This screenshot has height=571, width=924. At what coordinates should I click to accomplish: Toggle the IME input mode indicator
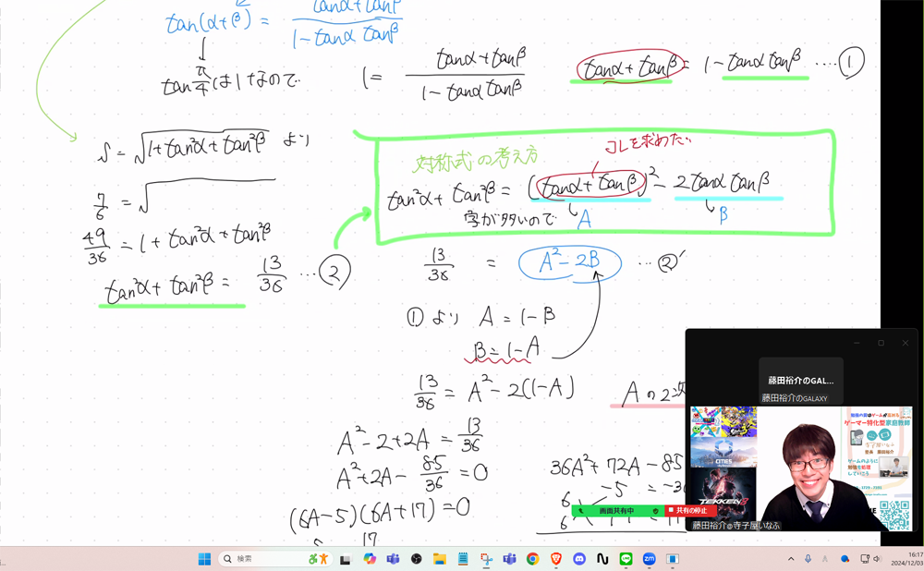click(x=825, y=559)
